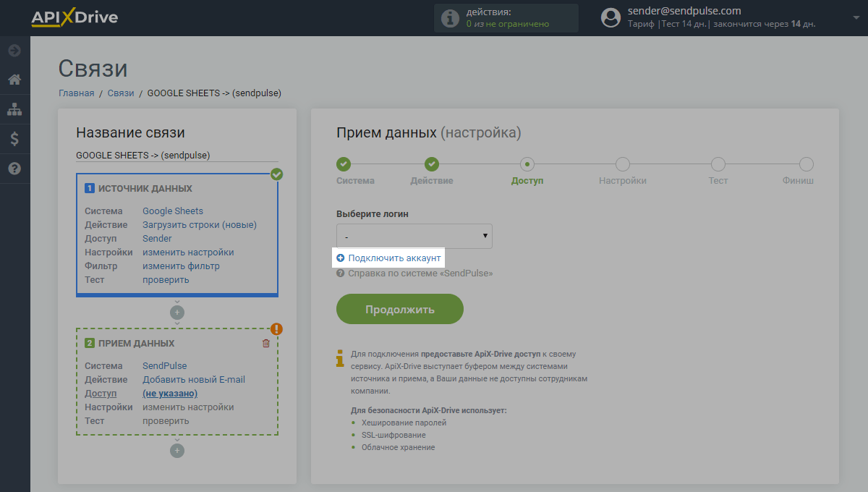Delete the data receiver block with trash icon
Image resolution: width=868 pixels, height=492 pixels.
coord(265,343)
